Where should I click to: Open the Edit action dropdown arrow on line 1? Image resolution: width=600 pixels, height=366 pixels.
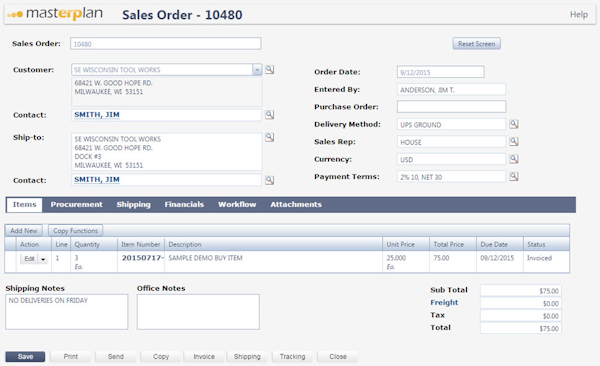tap(43, 259)
